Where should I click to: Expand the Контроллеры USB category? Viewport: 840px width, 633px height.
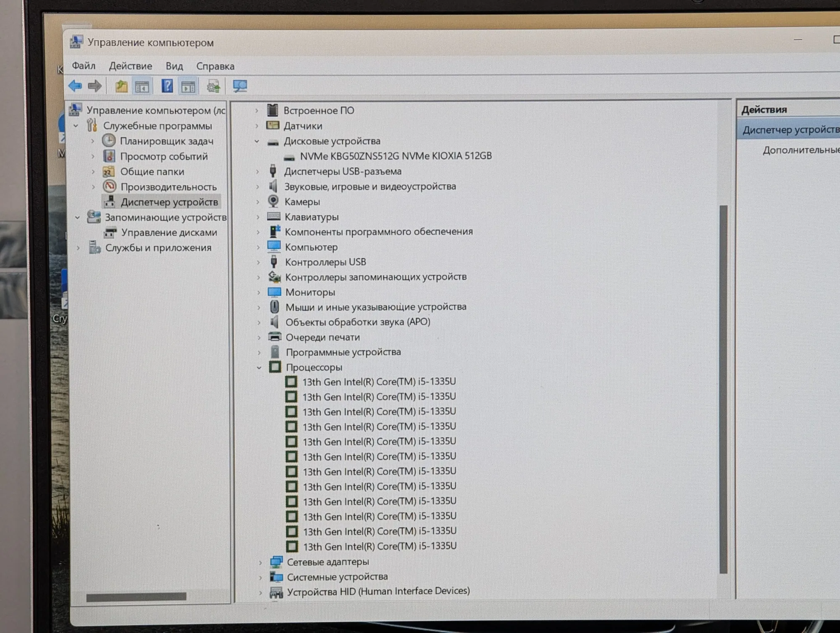pyautogui.click(x=258, y=262)
